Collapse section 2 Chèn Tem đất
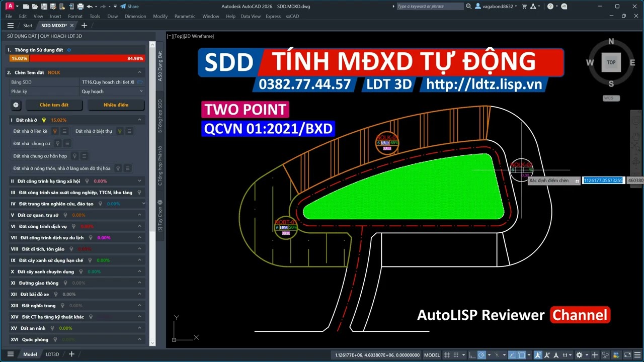This screenshot has width=644, height=362. point(139,72)
